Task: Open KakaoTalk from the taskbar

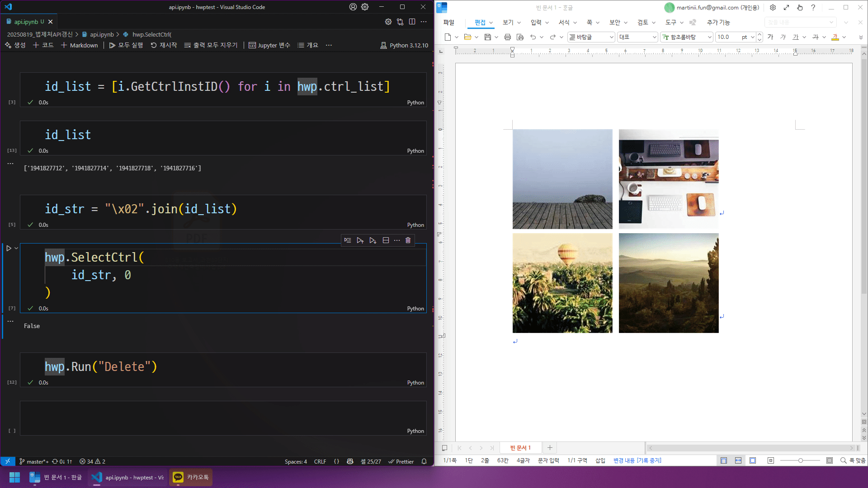Action: click(x=191, y=477)
